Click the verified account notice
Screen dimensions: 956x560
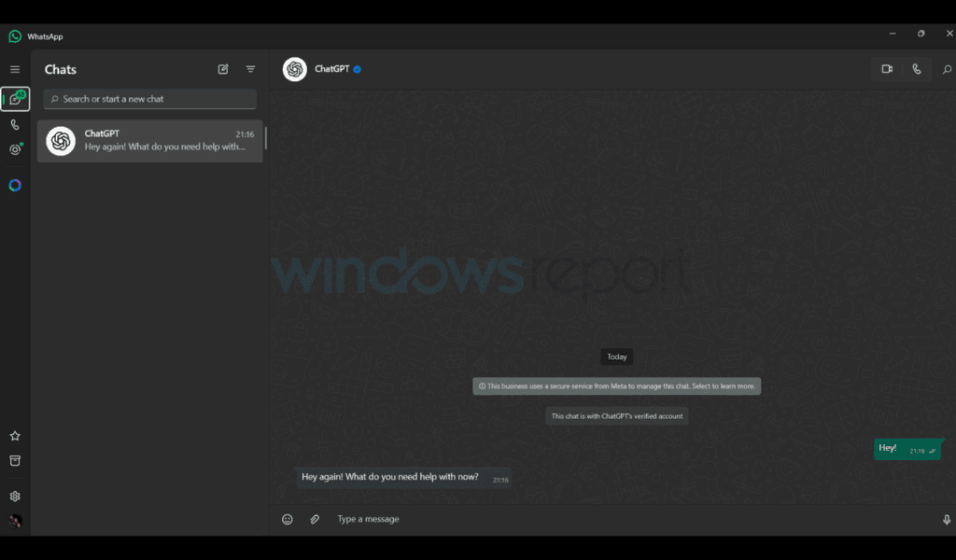616,416
